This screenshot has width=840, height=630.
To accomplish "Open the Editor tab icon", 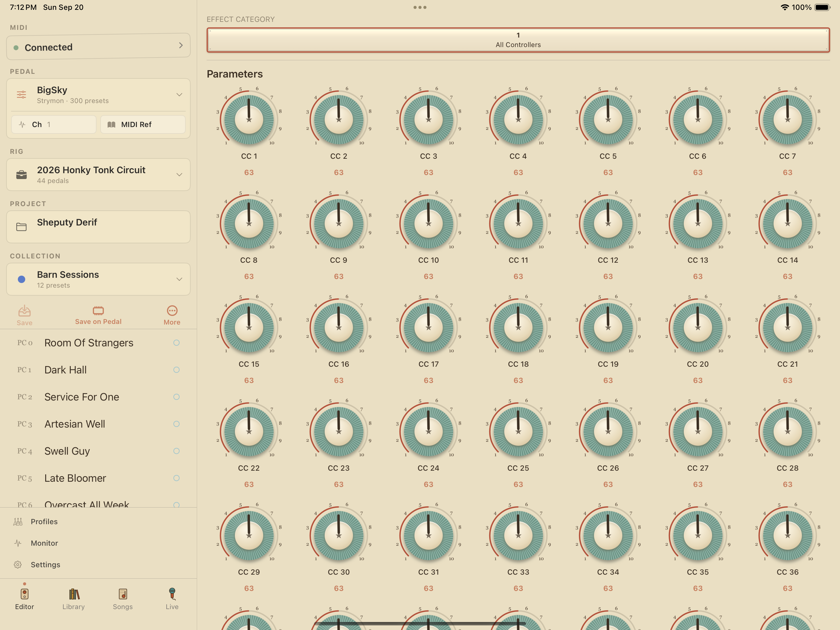I will pos(24,594).
